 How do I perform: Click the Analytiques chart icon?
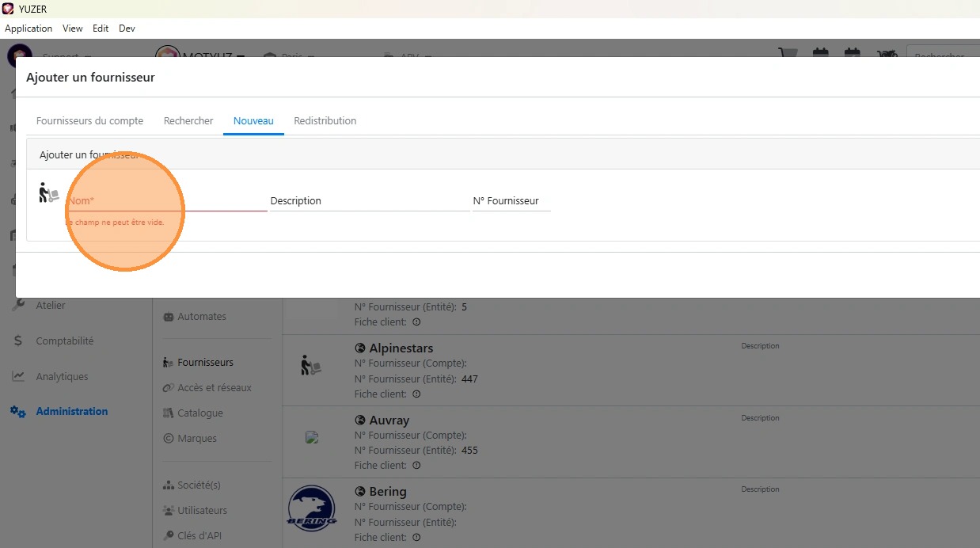pyautogui.click(x=18, y=377)
